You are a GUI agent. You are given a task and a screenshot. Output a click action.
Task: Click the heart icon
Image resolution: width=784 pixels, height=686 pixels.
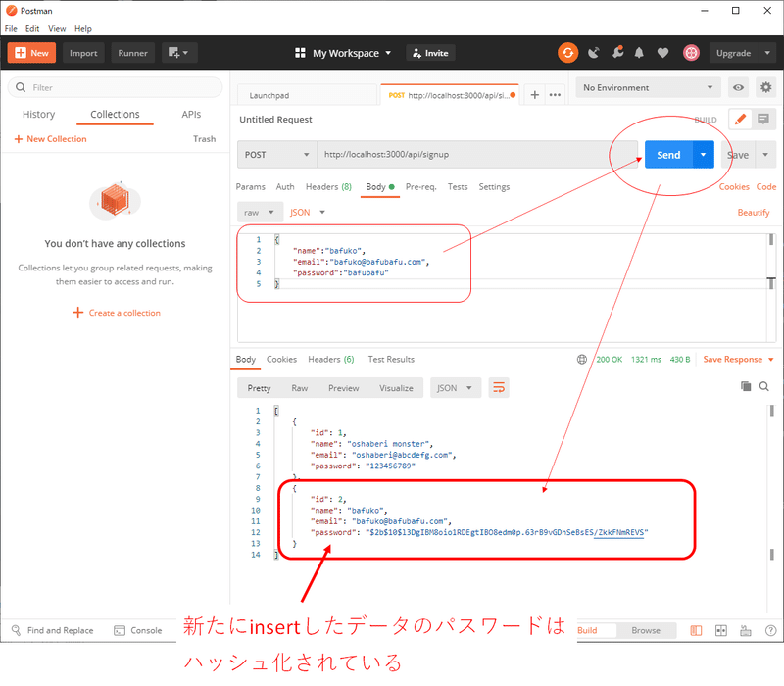point(663,53)
